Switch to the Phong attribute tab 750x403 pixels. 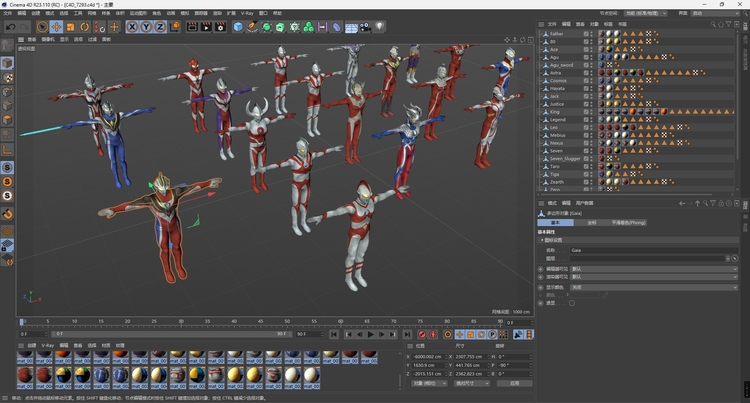pyautogui.click(x=629, y=223)
